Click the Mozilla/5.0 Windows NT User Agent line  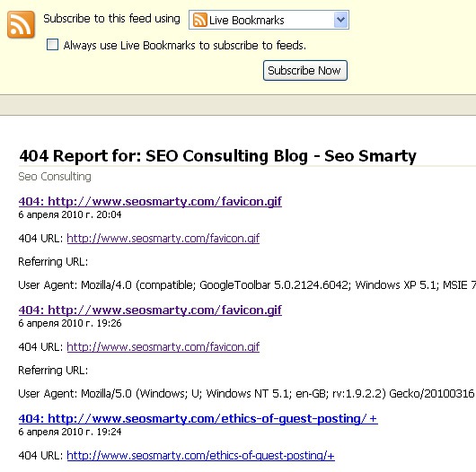(246, 394)
